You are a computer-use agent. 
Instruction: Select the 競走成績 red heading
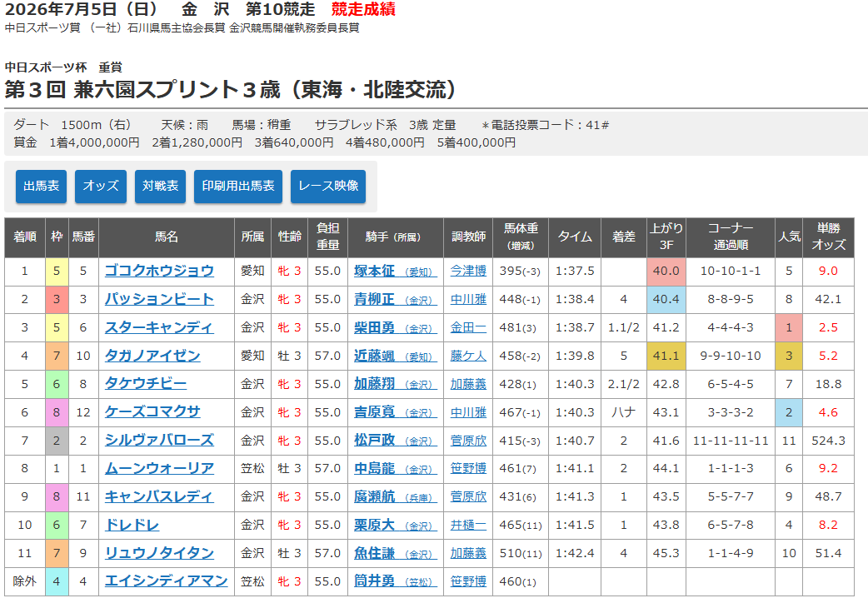click(x=364, y=9)
